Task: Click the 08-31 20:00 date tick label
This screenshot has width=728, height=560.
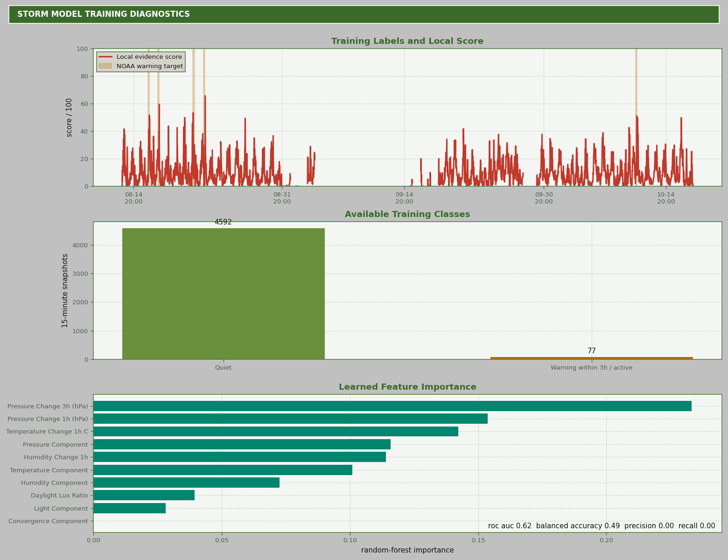Action: (282, 198)
